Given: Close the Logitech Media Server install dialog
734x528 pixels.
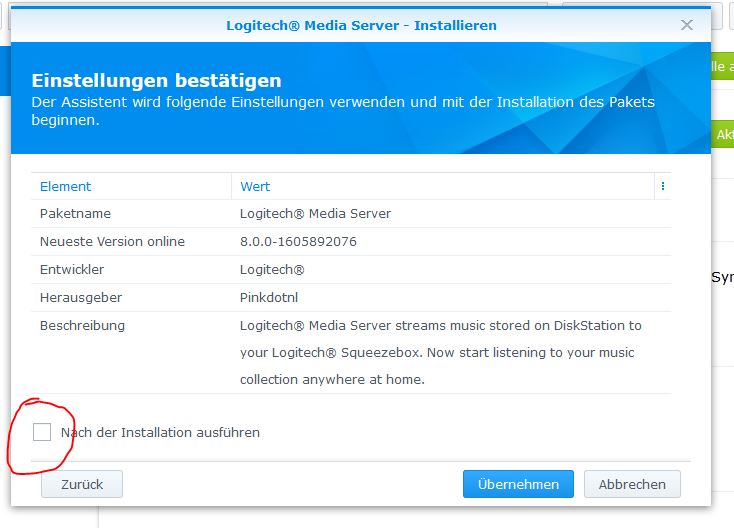Looking at the screenshot, I should pyautogui.click(x=687, y=25).
